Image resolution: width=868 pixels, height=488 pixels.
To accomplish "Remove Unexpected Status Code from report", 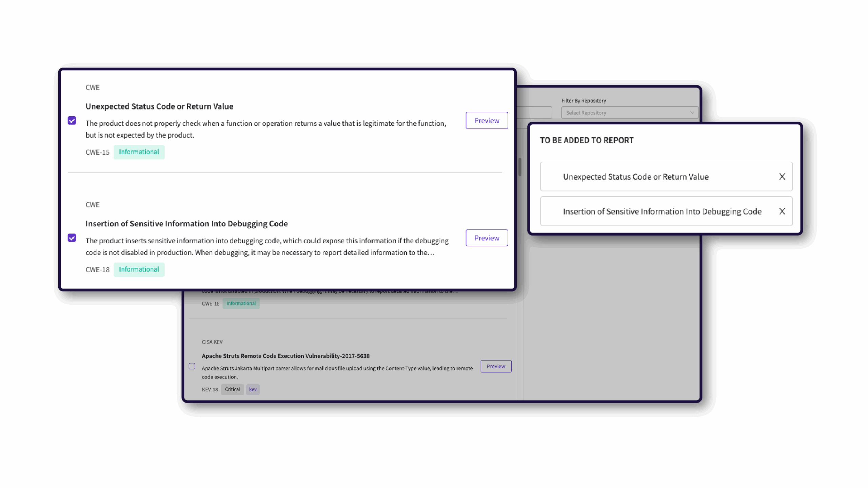I will 782,177.
